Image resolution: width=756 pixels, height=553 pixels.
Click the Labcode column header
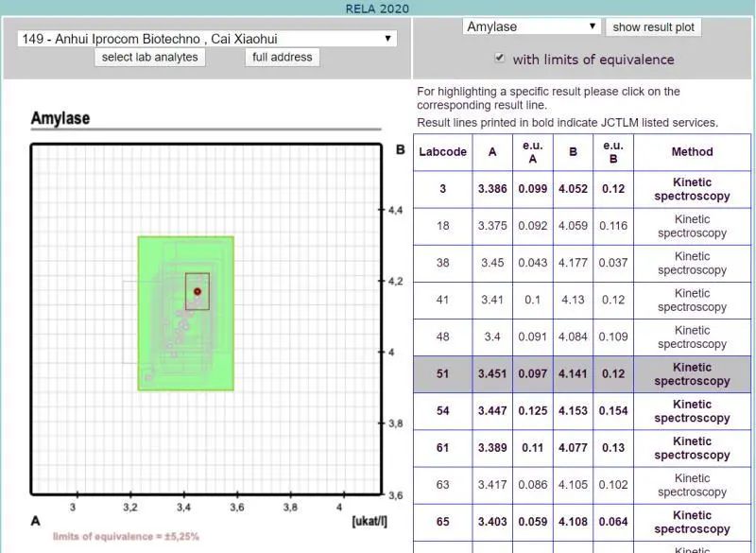click(x=442, y=152)
